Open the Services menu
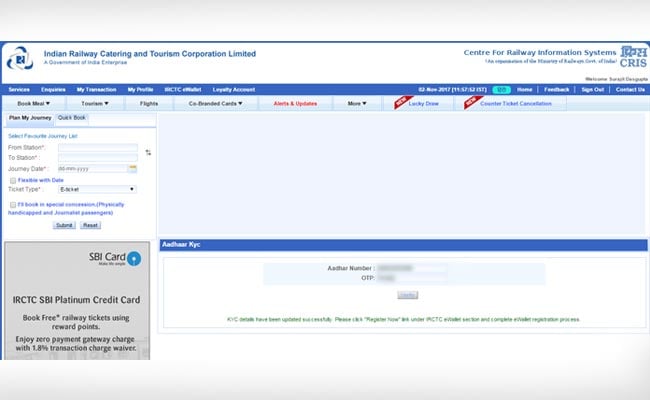The height and width of the screenshot is (400, 650). [19, 90]
